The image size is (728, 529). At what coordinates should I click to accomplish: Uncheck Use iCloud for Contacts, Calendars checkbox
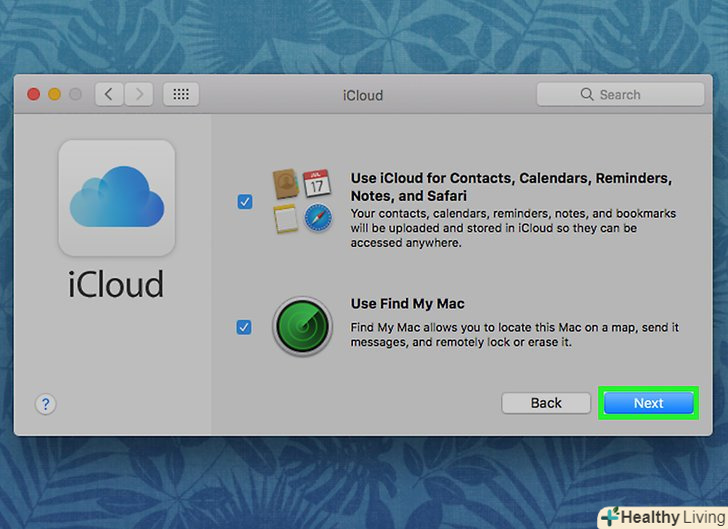click(245, 202)
